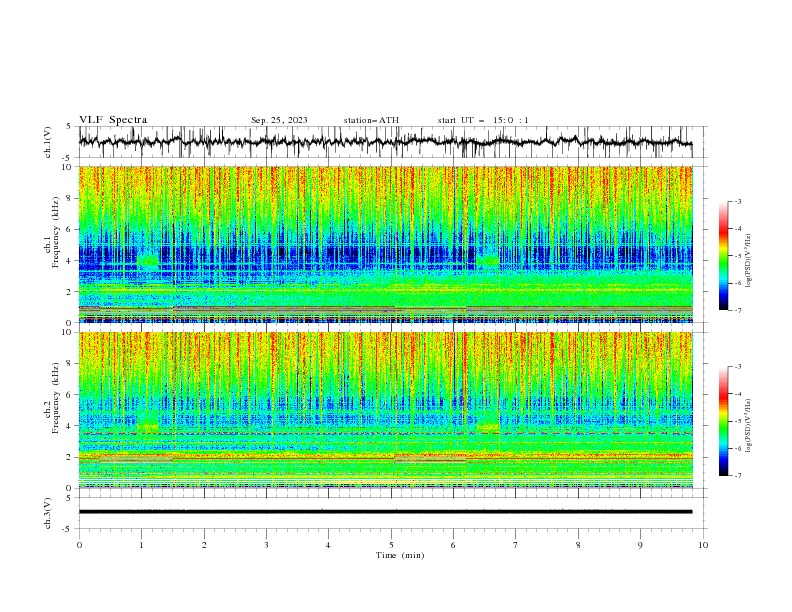792x612 pixels.
Task: Click time axis tick label "9"
Action: pyautogui.click(x=640, y=545)
